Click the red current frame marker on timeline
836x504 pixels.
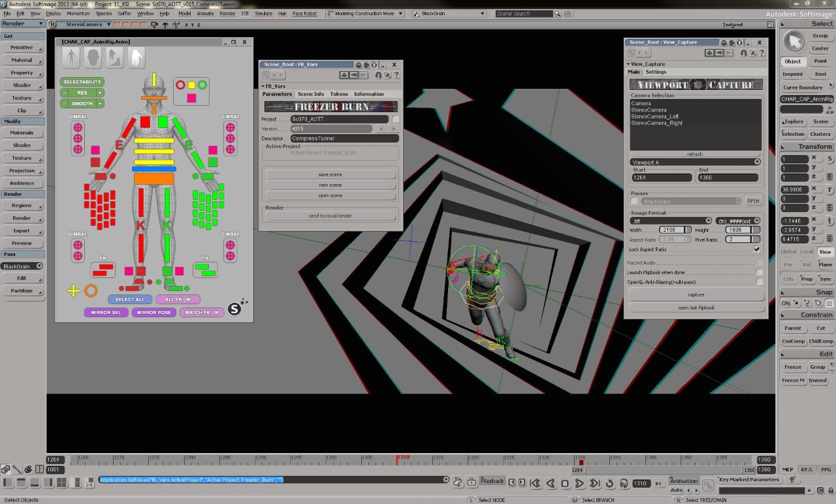[x=396, y=460]
